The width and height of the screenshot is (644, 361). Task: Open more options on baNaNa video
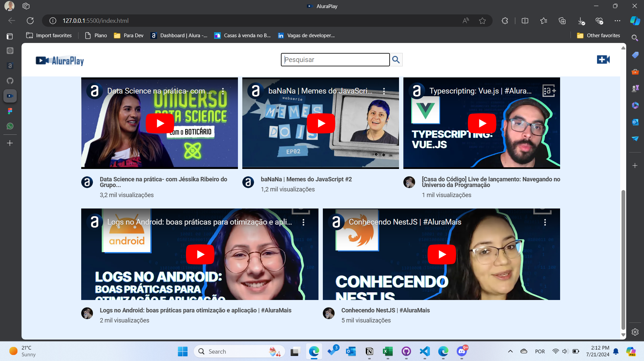[x=384, y=91]
